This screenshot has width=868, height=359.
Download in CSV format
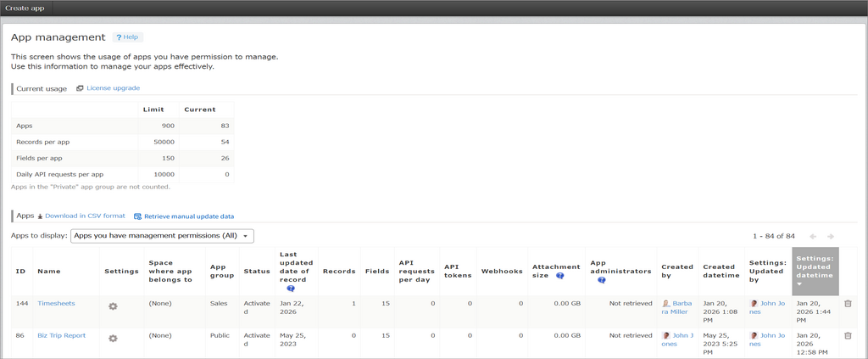point(85,216)
